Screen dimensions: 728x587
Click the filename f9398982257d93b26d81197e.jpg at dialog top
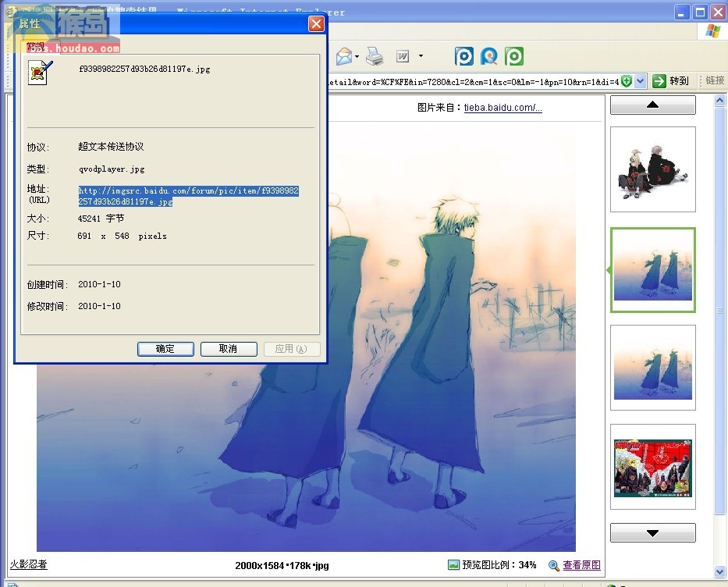click(144, 69)
